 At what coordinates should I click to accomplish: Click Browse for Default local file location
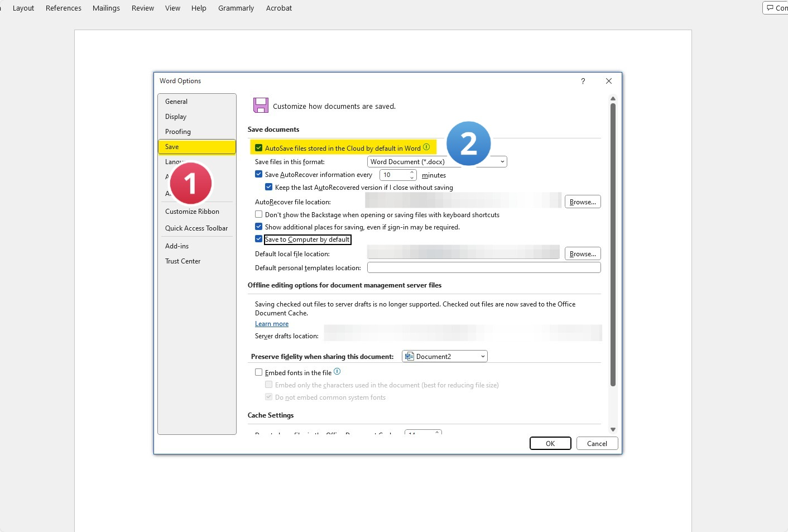tap(583, 254)
